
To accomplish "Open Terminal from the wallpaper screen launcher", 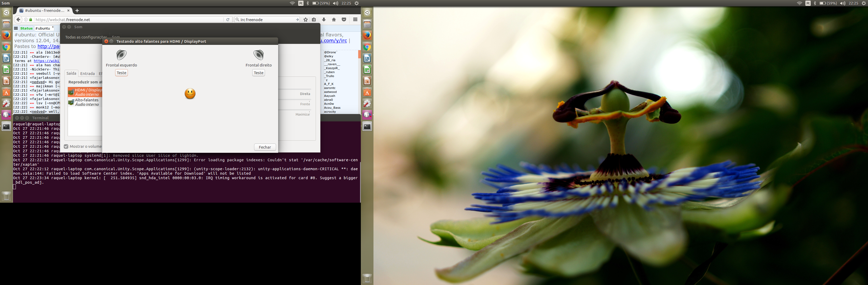I will (x=367, y=126).
